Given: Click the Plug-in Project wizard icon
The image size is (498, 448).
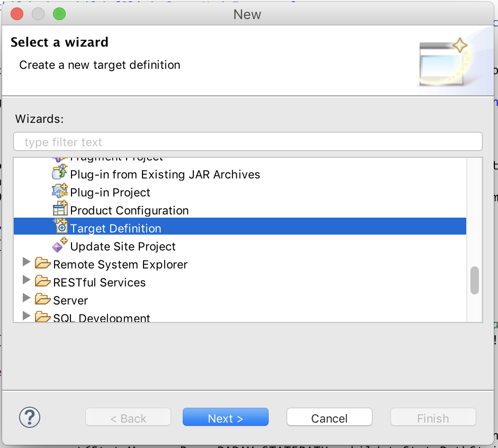Looking at the screenshot, I should click(60, 192).
